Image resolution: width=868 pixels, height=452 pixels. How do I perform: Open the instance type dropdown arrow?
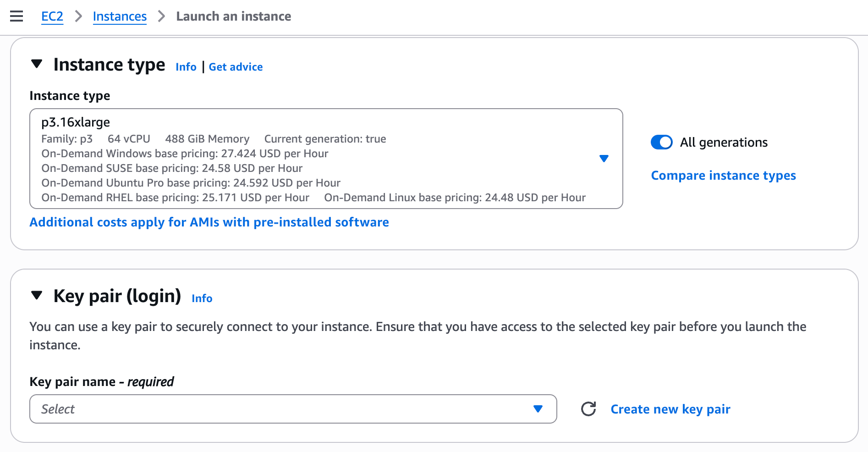[604, 159]
